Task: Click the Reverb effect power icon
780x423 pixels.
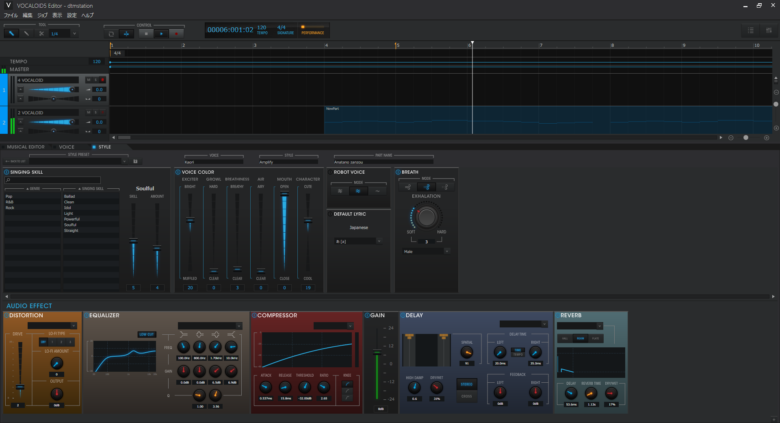Action: tap(559, 315)
